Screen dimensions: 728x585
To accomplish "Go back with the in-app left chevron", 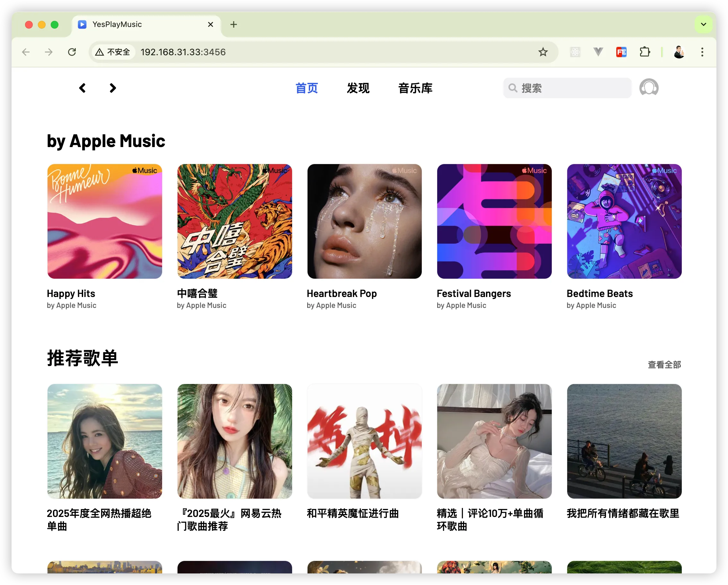I will [82, 88].
